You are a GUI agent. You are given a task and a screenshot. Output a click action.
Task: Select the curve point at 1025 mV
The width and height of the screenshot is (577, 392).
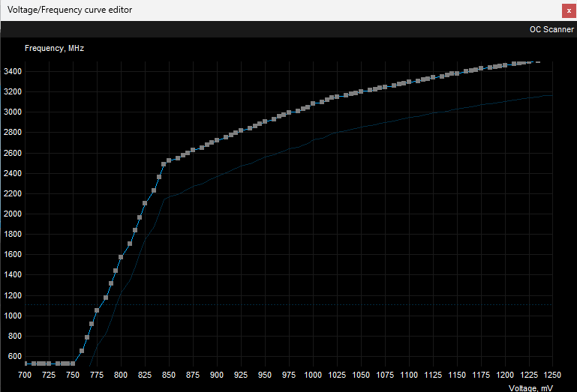click(x=337, y=97)
